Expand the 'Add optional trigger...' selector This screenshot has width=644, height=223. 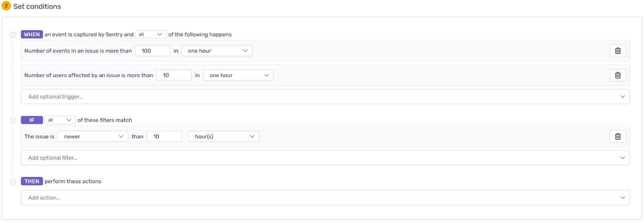pyautogui.click(x=325, y=97)
